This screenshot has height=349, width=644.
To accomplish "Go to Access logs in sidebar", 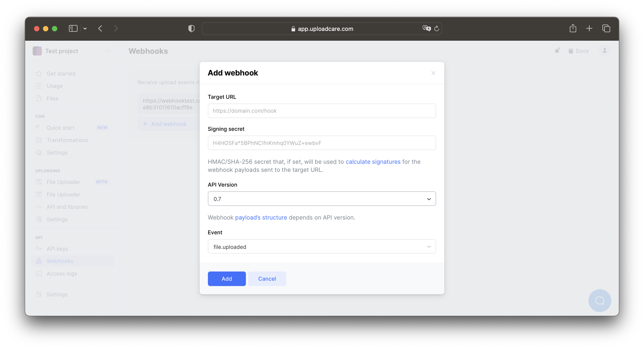I will [62, 273].
